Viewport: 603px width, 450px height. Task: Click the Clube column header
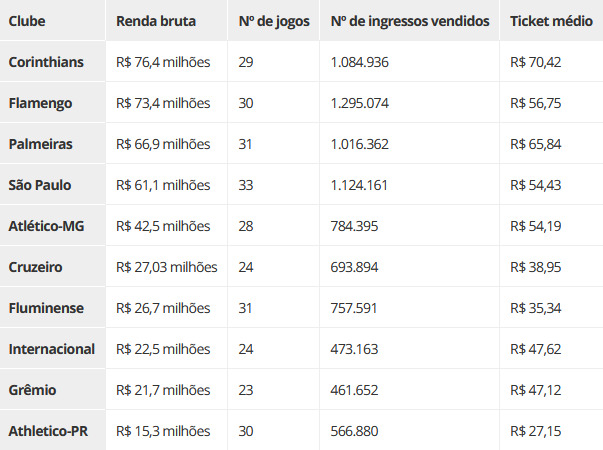coord(27,21)
